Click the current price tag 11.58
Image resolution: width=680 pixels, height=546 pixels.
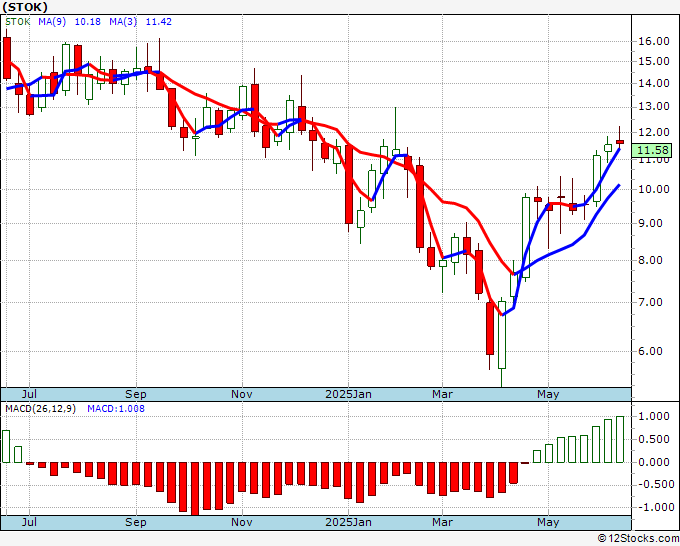pos(652,150)
